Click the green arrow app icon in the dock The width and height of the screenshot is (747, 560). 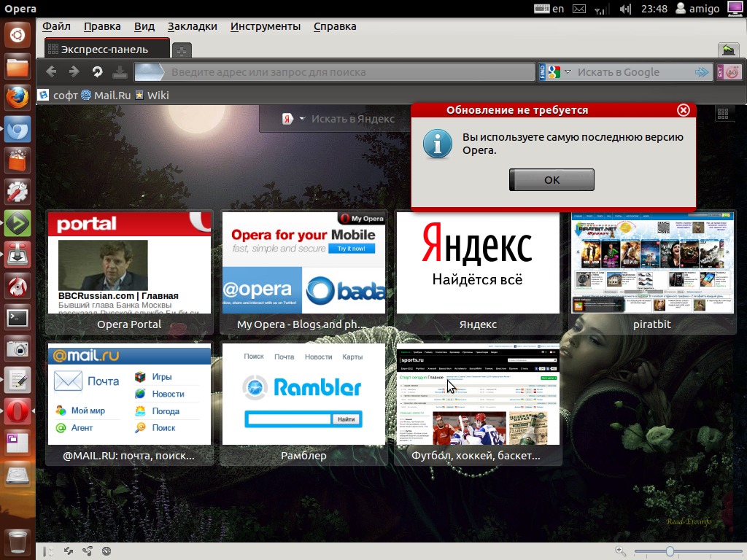pos(18,224)
